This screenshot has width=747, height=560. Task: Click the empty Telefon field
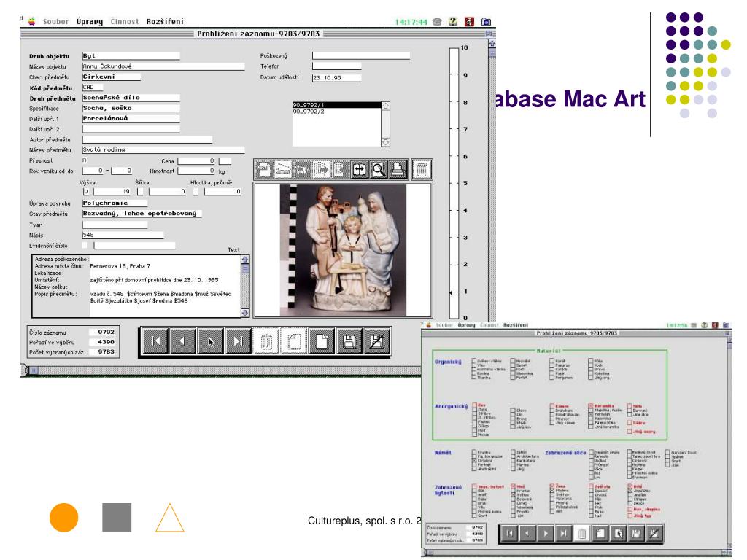coord(337,66)
